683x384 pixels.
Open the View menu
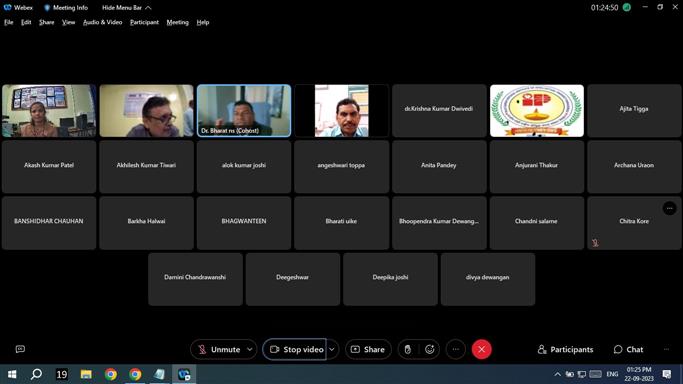[x=68, y=22]
